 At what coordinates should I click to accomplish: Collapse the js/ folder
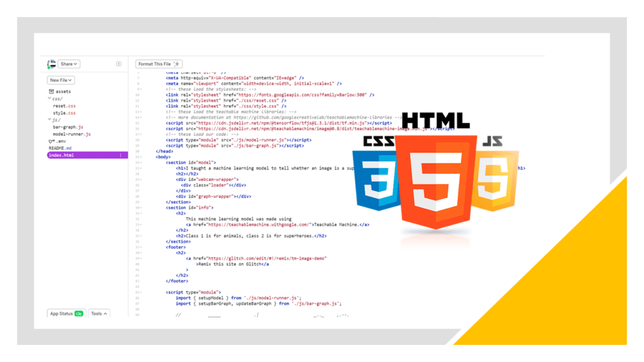coord(50,119)
